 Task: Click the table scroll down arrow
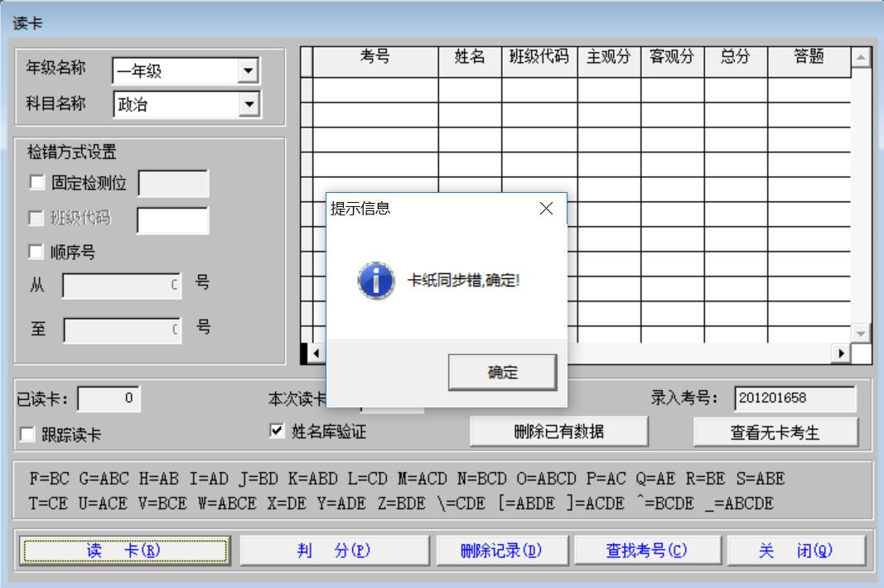pyautogui.click(x=860, y=333)
